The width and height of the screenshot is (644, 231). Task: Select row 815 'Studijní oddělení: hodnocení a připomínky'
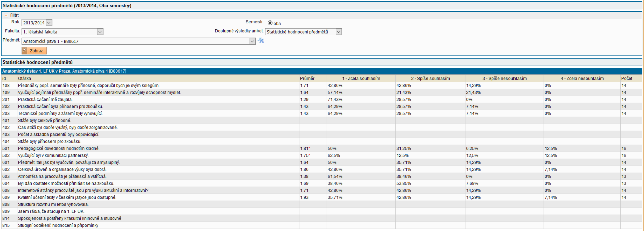(58, 226)
